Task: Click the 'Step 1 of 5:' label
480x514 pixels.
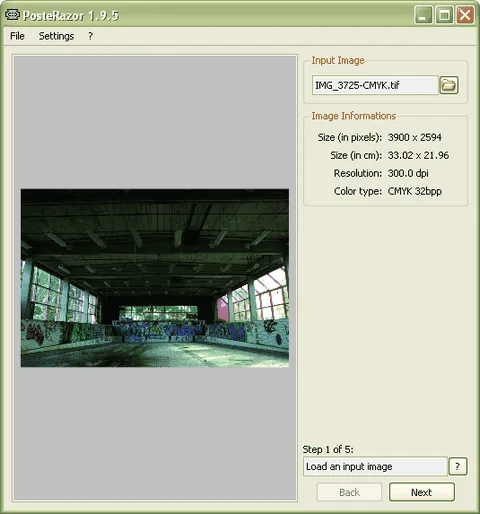Action: click(x=328, y=449)
